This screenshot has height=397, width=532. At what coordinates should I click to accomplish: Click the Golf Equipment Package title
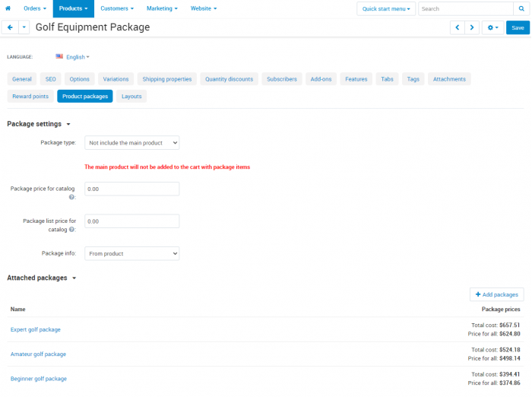coord(93,27)
